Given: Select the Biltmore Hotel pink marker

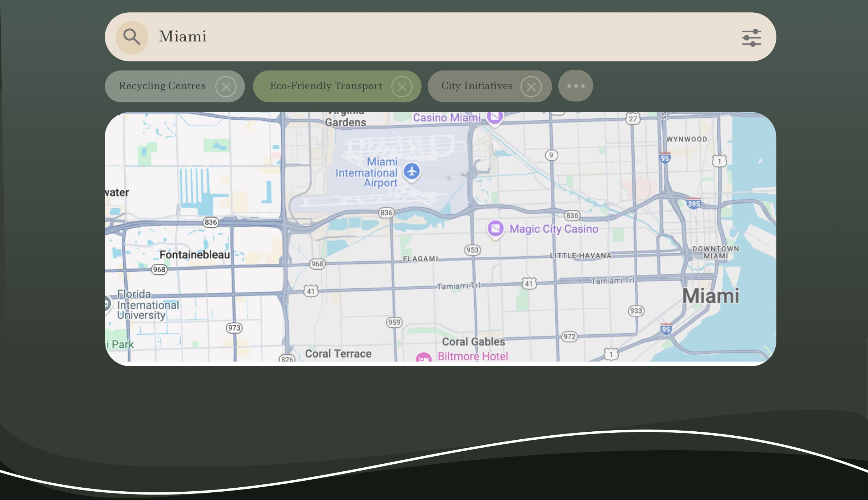Looking at the screenshot, I should 423,358.
